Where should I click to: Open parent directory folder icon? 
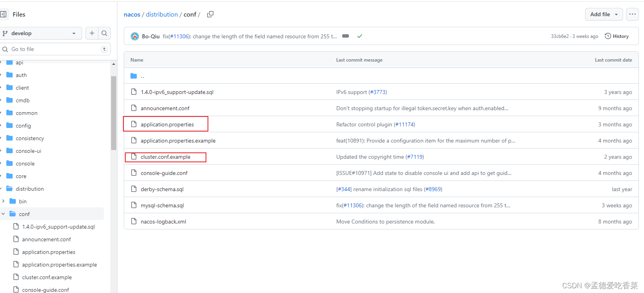134,76
